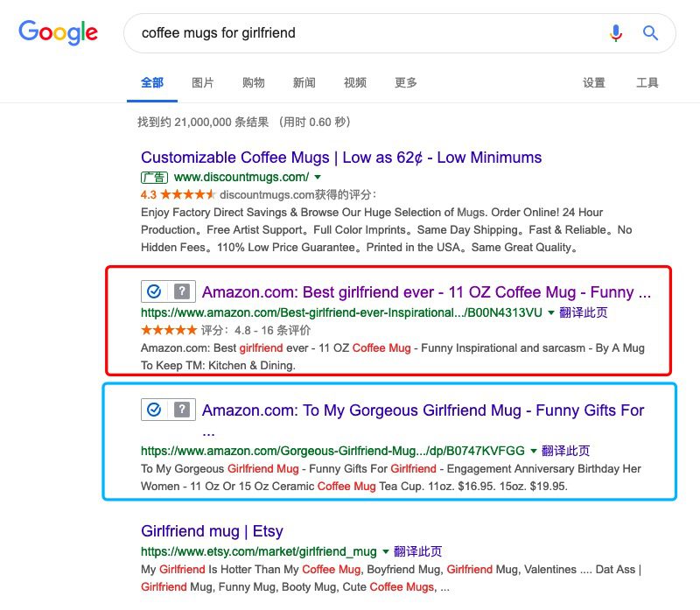Click the Amazon Gorgeous-Girlfriend-Mug URL text
This screenshot has height=610, width=700.
[x=332, y=451]
